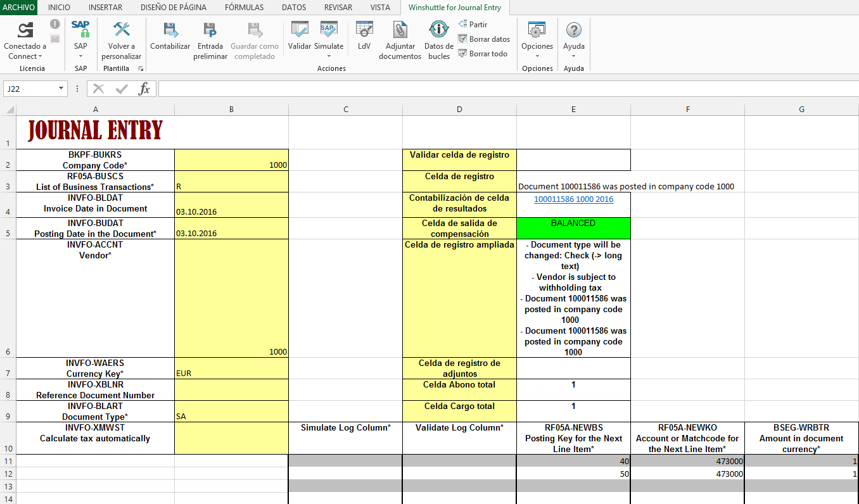Open the Opciones settings icon
Image resolution: width=859 pixels, height=504 pixels.
pyautogui.click(x=537, y=30)
